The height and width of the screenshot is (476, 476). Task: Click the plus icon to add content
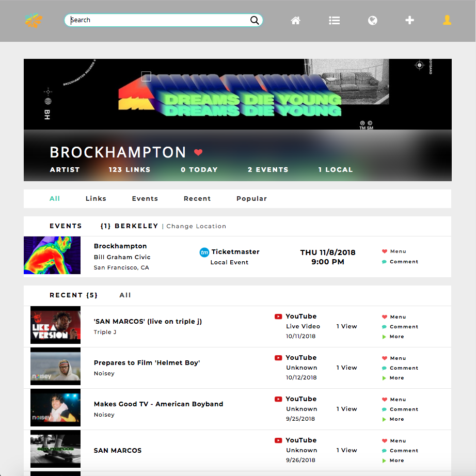coord(409,20)
